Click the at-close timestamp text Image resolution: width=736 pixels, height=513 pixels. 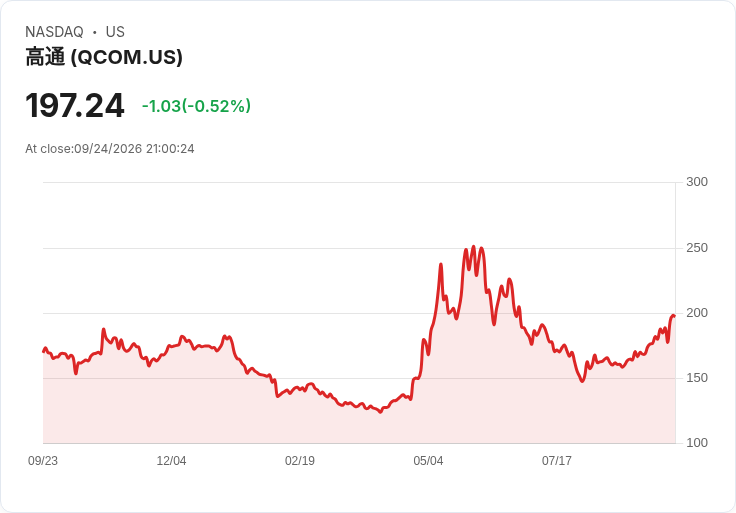pos(110,149)
